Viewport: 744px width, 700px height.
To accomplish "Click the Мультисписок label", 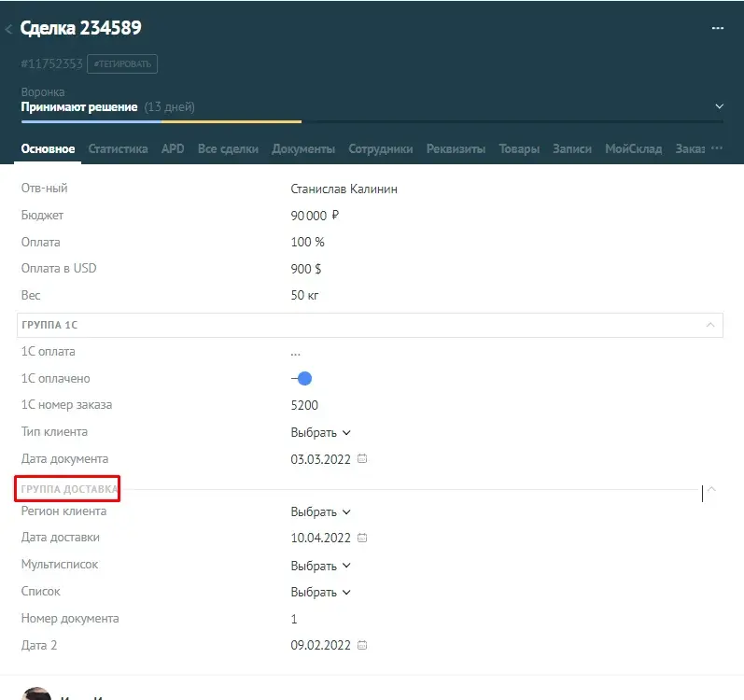I will click(x=60, y=565).
